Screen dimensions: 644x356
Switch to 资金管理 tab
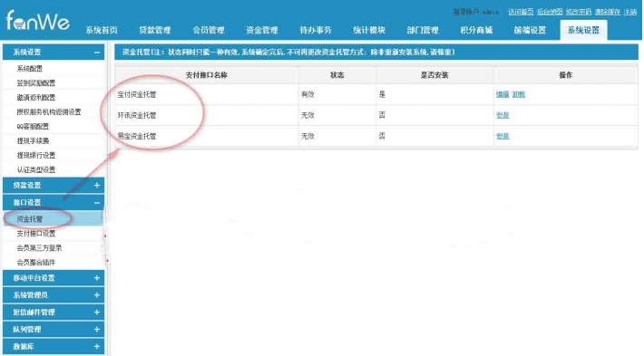pyautogui.click(x=261, y=30)
